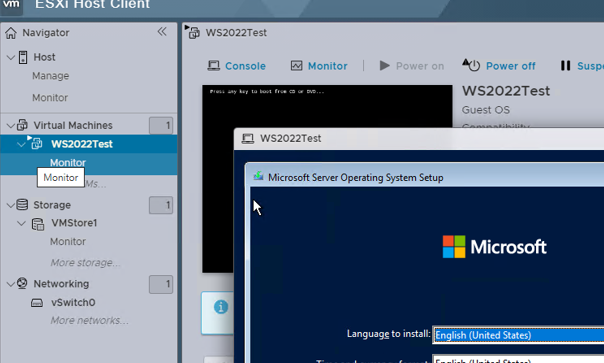The width and height of the screenshot is (604, 363).
Task: Click the console window WS2022Test screen icon
Action: point(248,138)
